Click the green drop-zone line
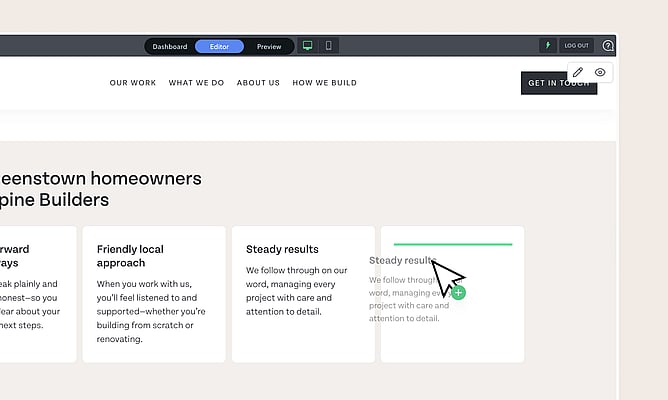 [452, 244]
